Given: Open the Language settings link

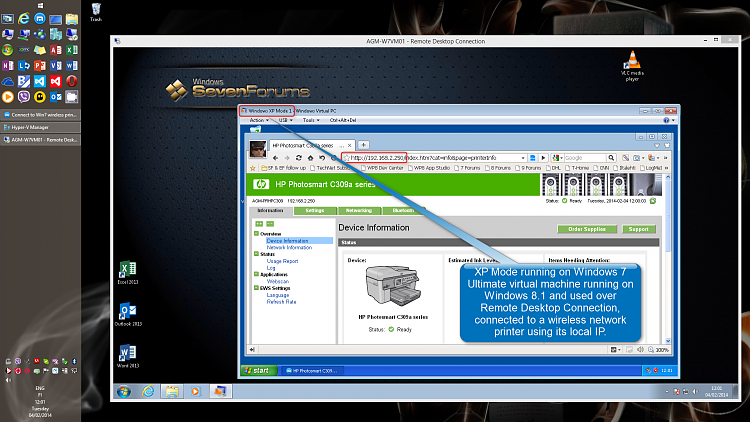Looking at the screenshot, I should pyautogui.click(x=278, y=295).
